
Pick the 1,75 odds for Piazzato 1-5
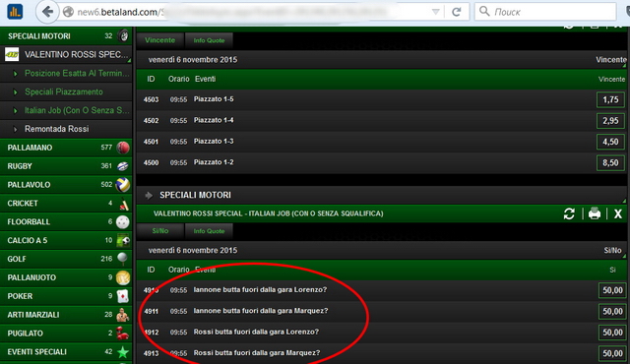(610, 99)
